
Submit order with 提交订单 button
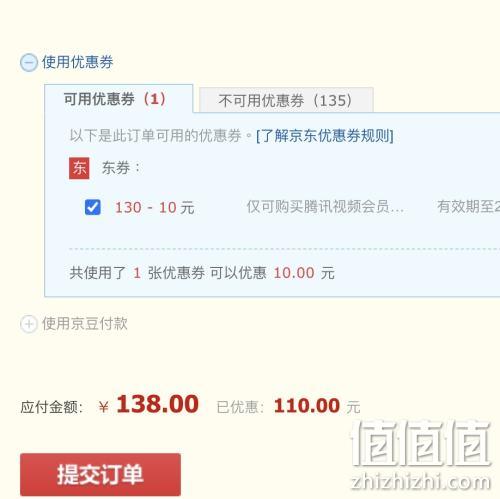click(100, 474)
